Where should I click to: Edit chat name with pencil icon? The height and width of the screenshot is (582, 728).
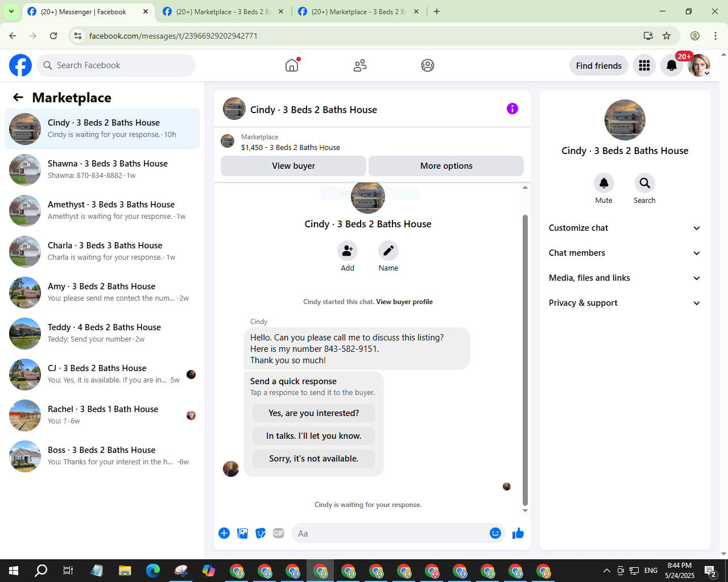click(388, 251)
